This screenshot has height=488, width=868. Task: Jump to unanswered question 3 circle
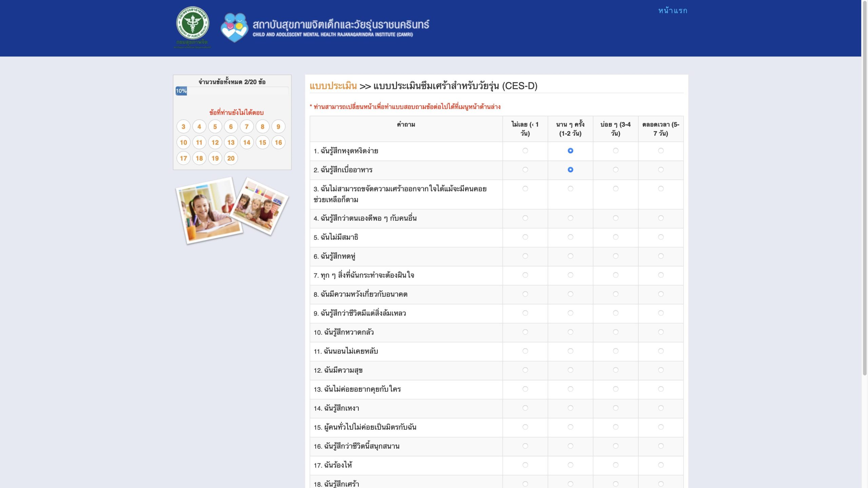tap(183, 126)
